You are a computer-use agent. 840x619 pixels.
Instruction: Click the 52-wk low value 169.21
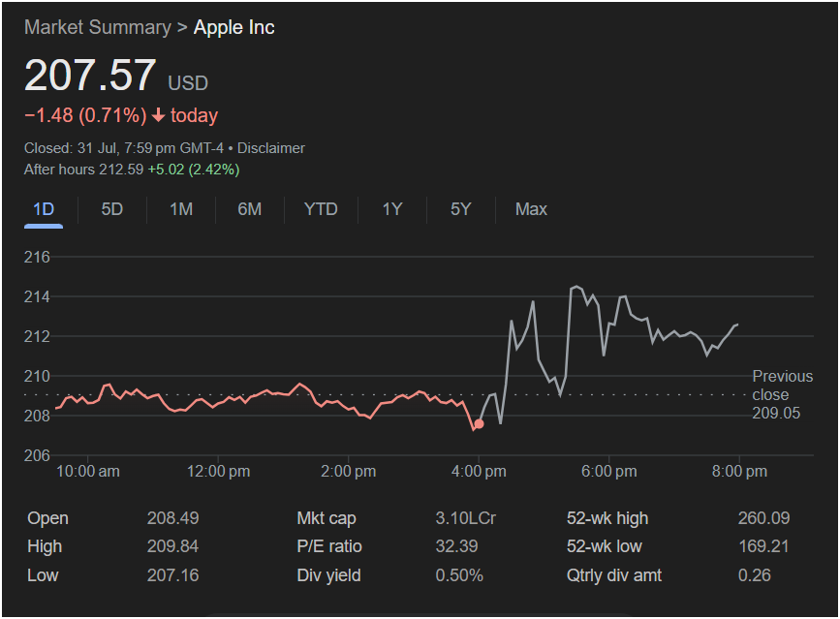pyautogui.click(x=763, y=546)
